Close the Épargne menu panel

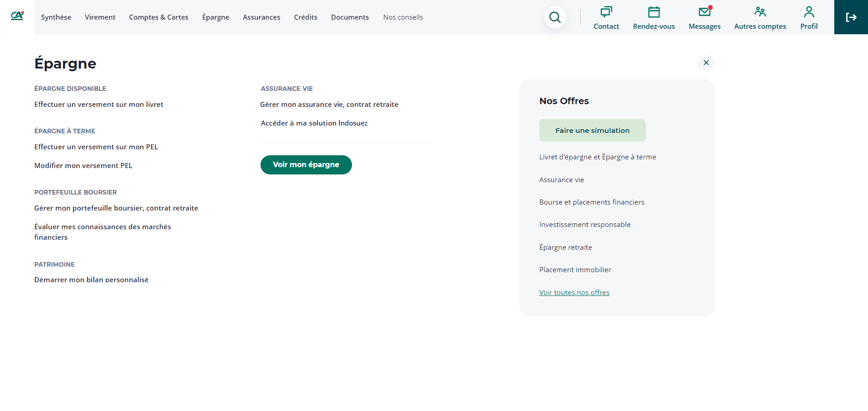pyautogui.click(x=706, y=63)
